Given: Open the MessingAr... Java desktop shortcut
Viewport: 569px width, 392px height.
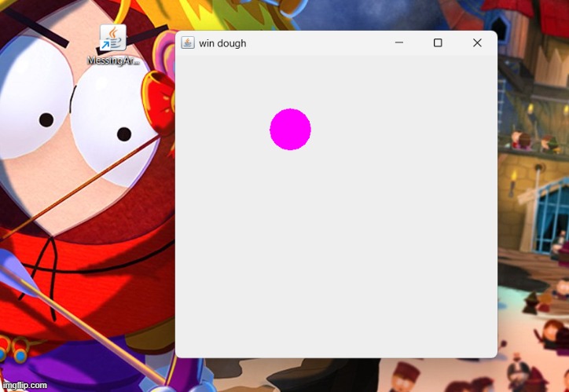Looking at the screenshot, I should tap(113, 45).
